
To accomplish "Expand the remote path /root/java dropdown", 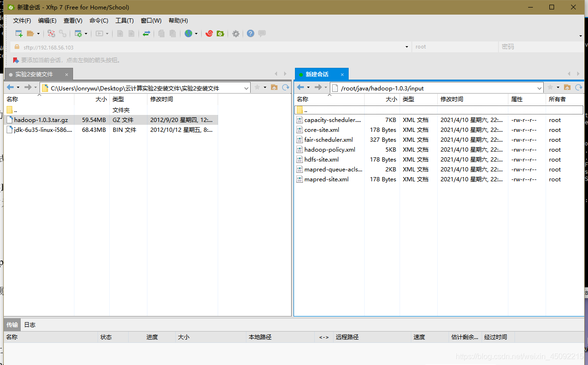I will pyautogui.click(x=539, y=88).
